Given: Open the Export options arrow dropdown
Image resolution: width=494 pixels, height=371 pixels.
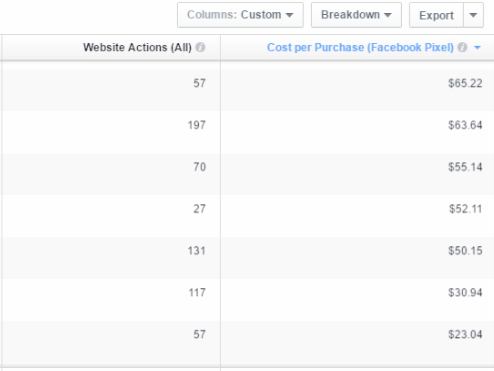Looking at the screenshot, I should [473, 15].
